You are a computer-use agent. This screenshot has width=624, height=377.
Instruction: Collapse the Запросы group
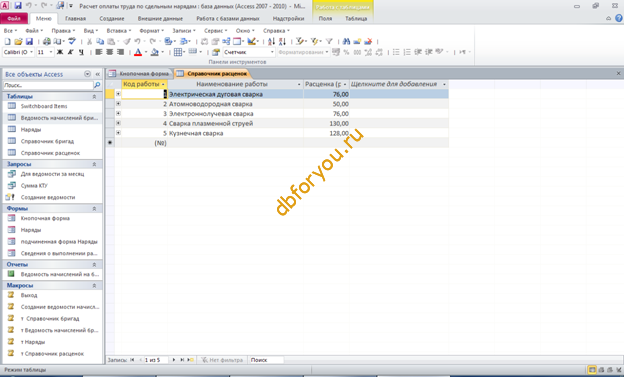[94, 164]
